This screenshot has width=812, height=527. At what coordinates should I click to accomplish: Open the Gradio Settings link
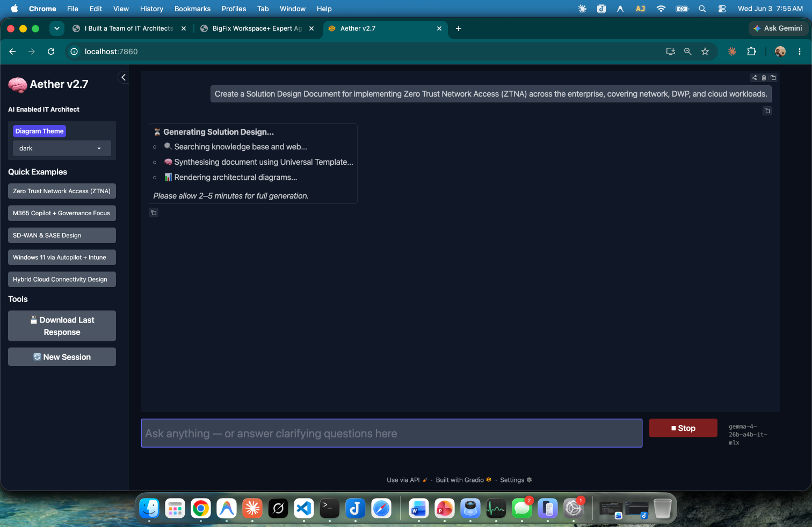(516, 480)
